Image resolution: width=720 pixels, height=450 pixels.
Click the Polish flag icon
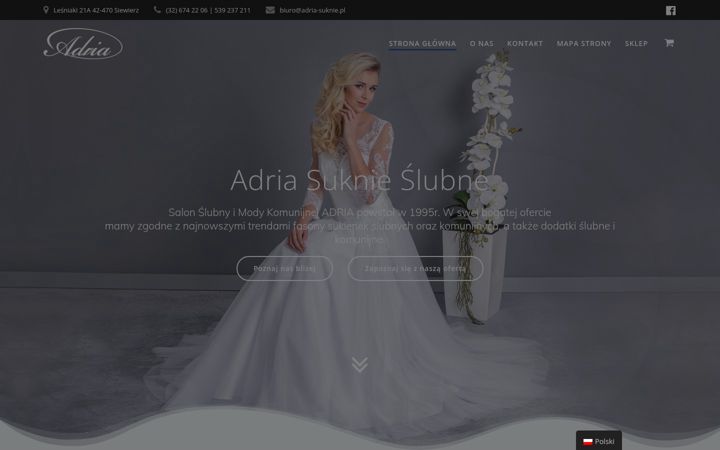(x=588, y=442)
